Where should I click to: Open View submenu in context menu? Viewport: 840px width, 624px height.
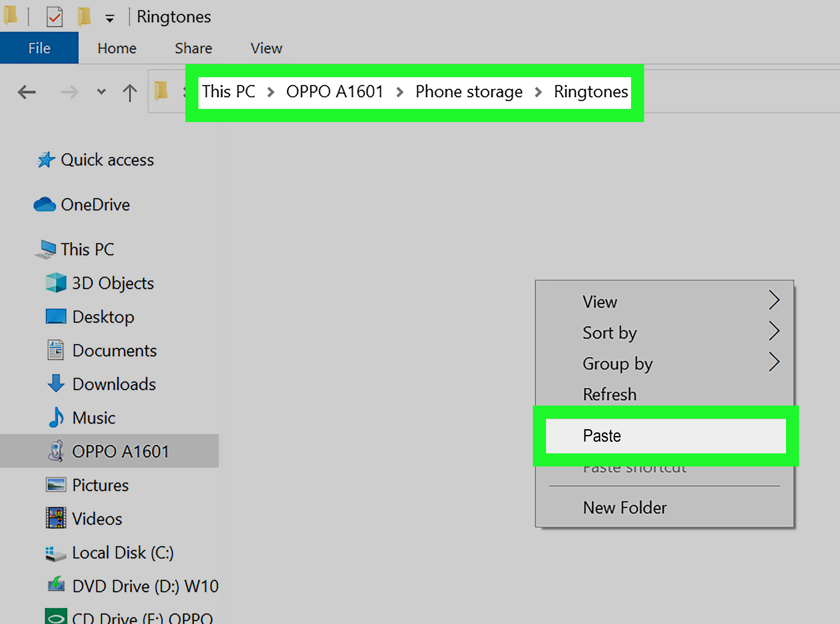click(x=664, y=301)
